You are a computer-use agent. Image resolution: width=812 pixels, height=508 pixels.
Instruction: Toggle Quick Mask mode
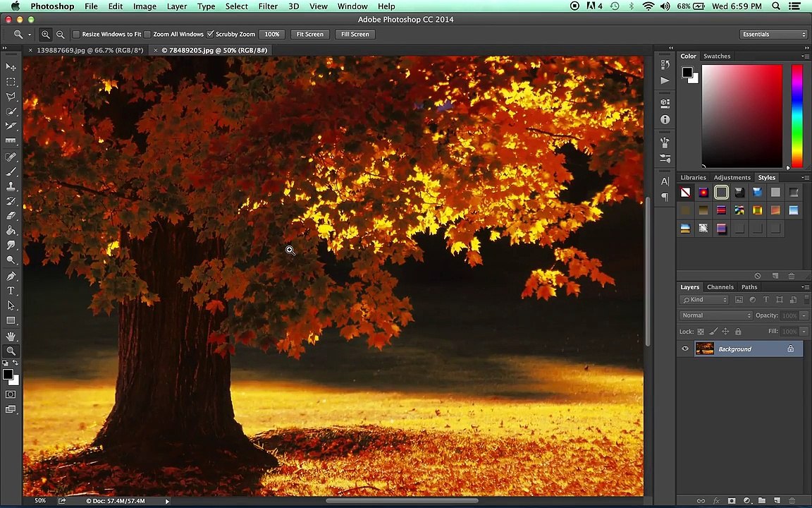(x=11, y=394)
